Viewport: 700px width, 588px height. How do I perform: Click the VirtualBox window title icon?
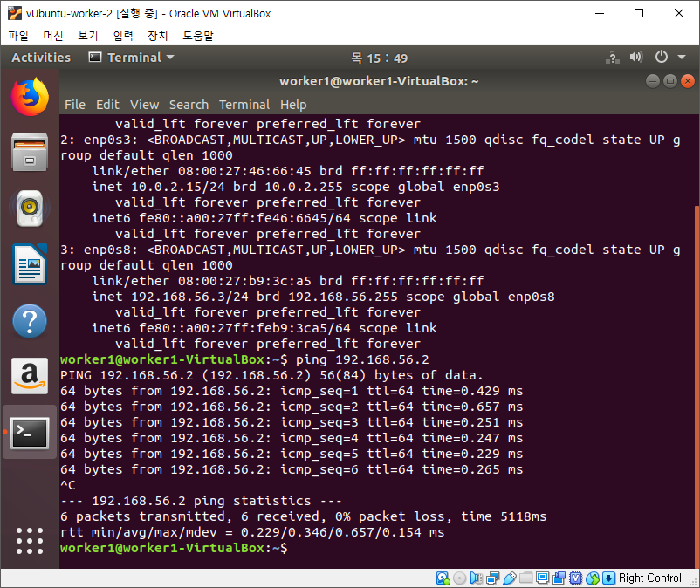pyautogui.click(x=14, y=13)
